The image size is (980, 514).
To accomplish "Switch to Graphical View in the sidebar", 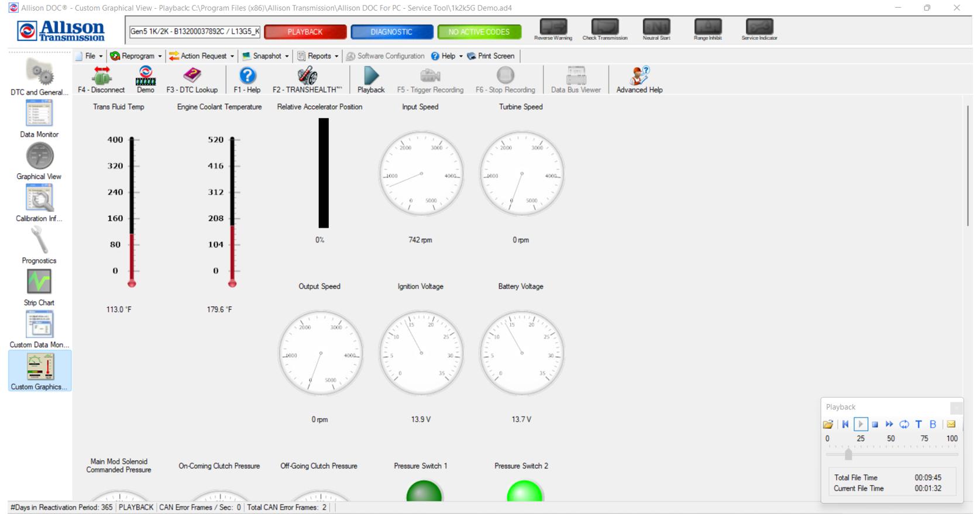I will click(x=39, y=161).
